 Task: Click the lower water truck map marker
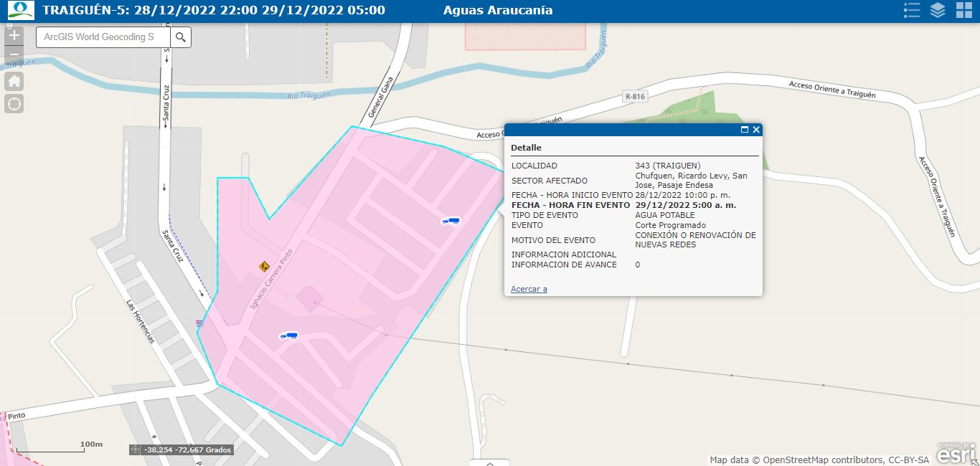(x=289, y=336)
